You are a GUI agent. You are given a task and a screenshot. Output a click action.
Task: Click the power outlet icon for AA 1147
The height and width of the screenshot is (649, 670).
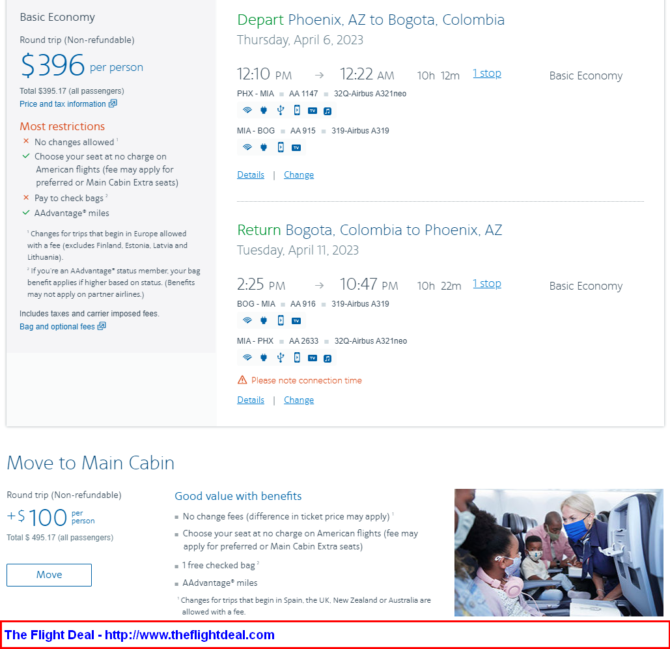[x=264, y=111]
